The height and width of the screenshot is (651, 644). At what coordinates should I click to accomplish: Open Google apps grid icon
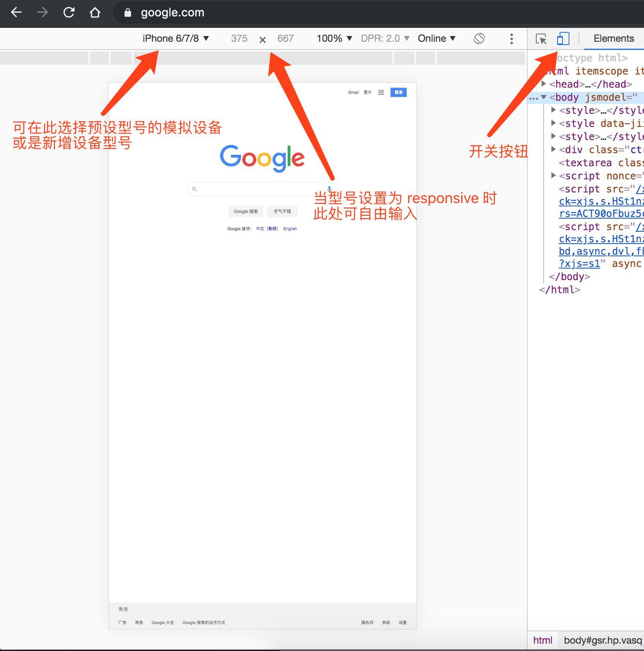pyautogui.click(x=381, y=93)
